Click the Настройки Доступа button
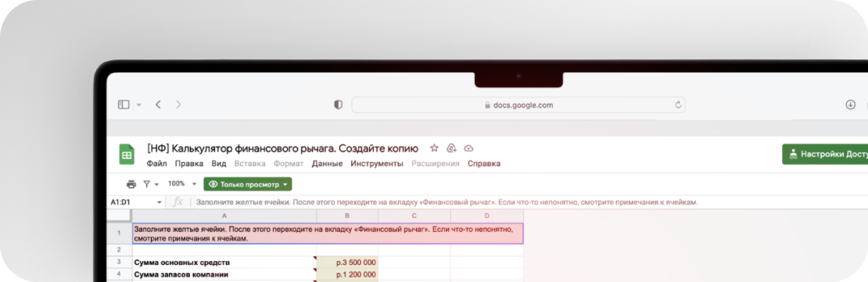This screenshot has height=282, width=868. point(825,154)
